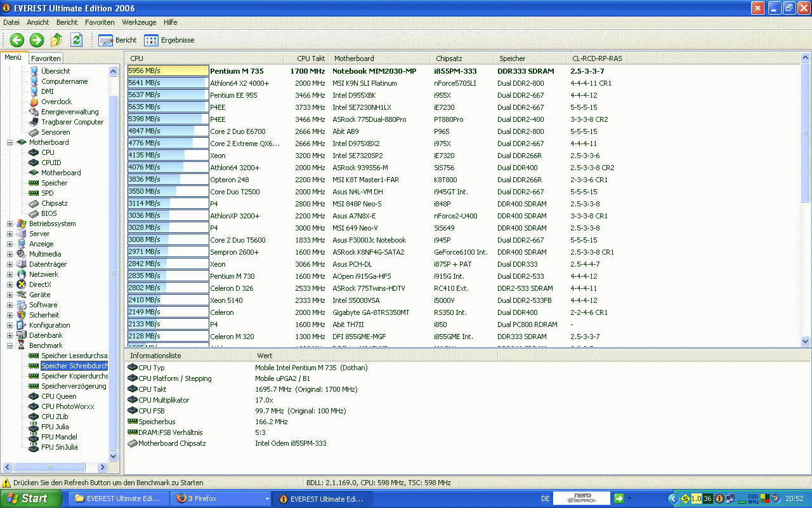812x508 pixels.
Task: Open the Windows Start button
Action: pos(30,498)
